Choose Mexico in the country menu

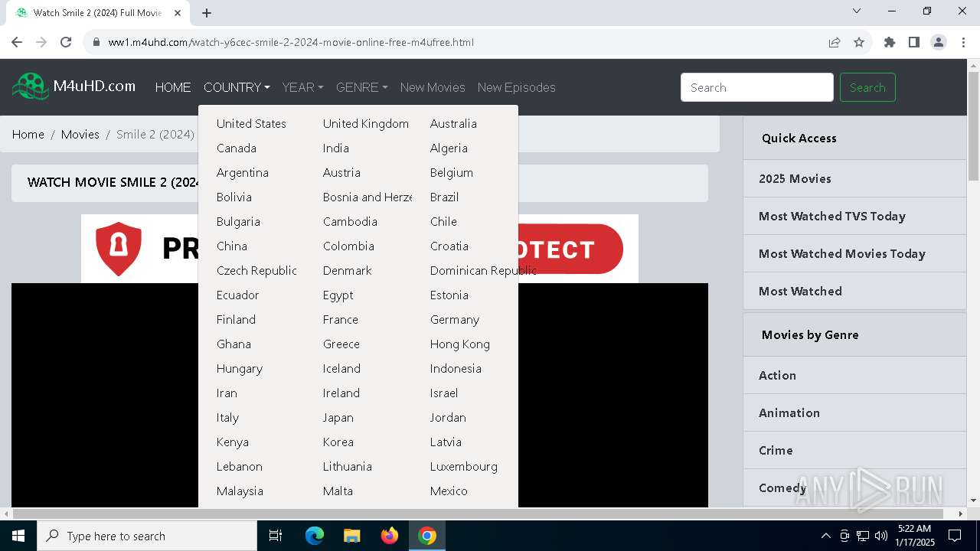pos(449,491)
